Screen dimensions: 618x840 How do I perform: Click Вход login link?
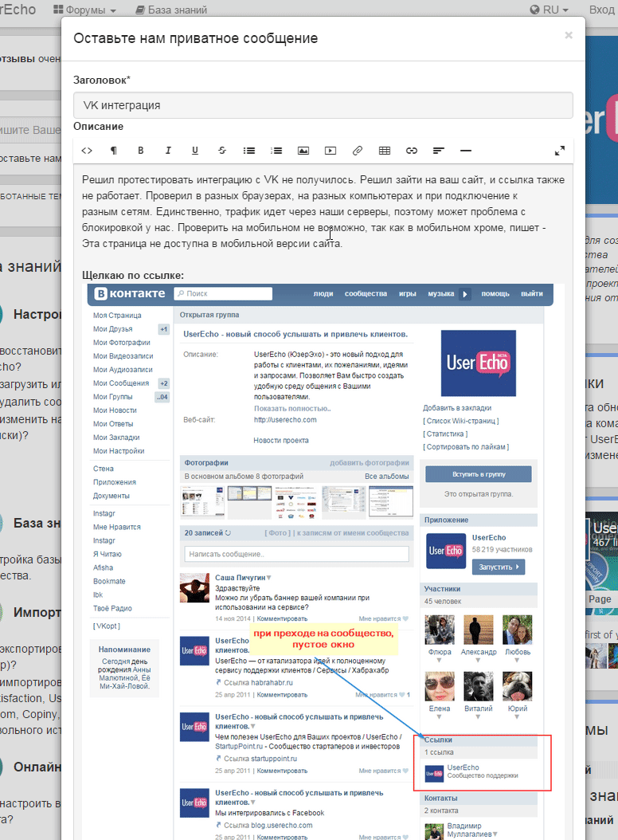tap(602, 10)
